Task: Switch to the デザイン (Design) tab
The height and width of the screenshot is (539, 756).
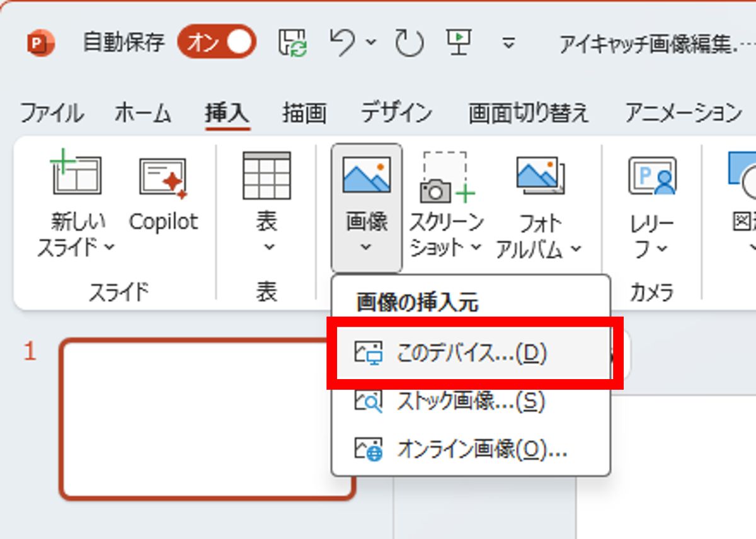Action: [396, 113]
